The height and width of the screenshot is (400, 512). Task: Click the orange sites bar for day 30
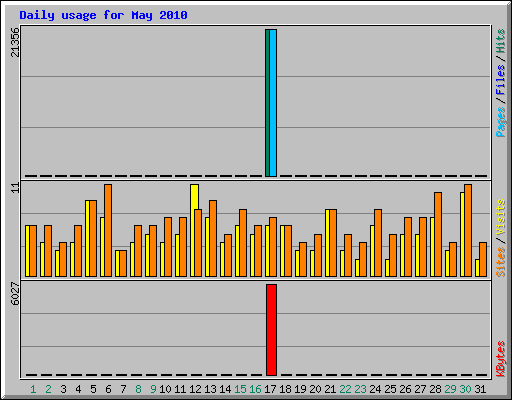(x=468, y=230)
